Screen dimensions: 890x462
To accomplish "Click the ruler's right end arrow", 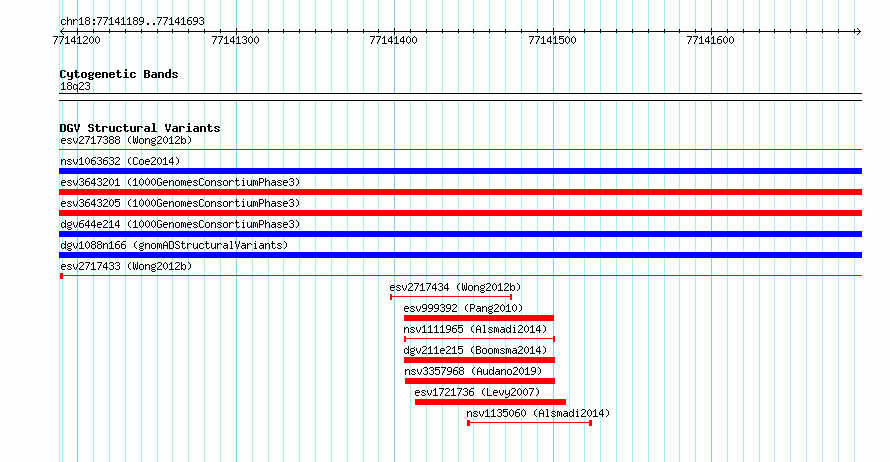I will [858, 31].
